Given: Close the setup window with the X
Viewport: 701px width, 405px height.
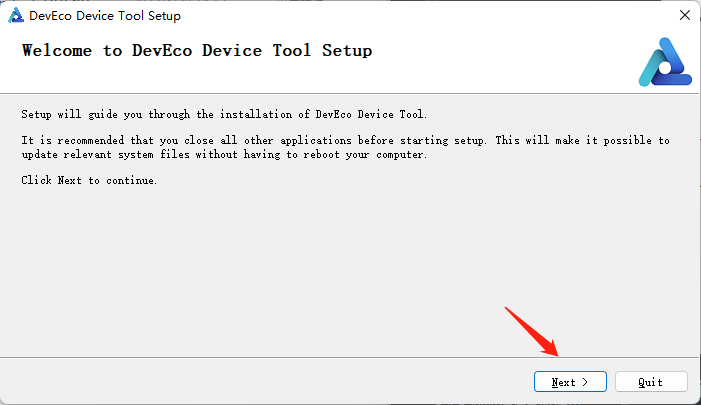Looking at the screenshot, I should (x=684, y=16).
